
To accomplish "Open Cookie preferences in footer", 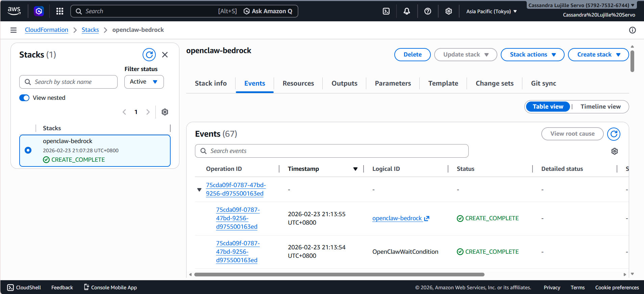I will pyautogui.click(x=617, y=288).
